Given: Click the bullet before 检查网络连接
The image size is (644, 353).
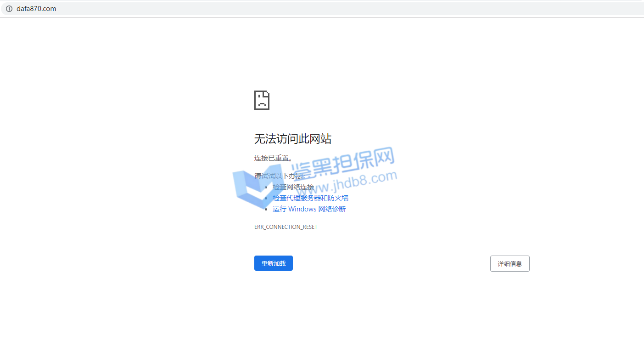Looking at the screenshot, I should point(266,187).
